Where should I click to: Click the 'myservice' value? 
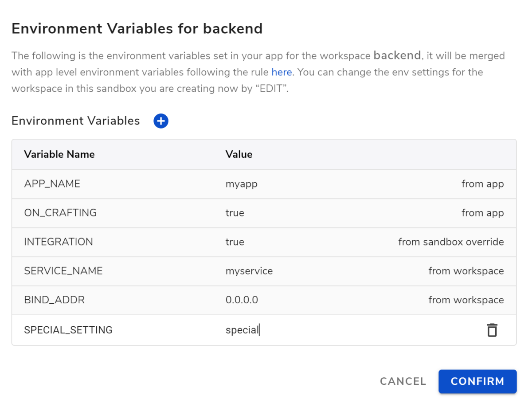(x=249, y=271)
